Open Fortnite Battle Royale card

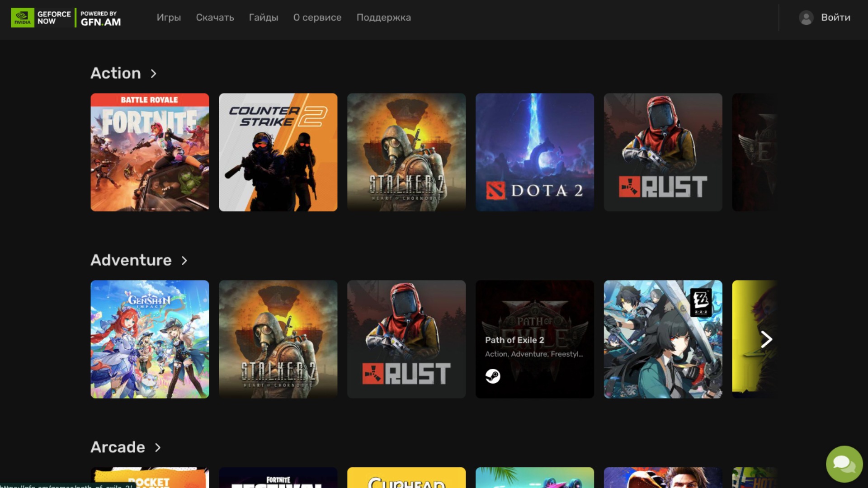pos(150,152)
